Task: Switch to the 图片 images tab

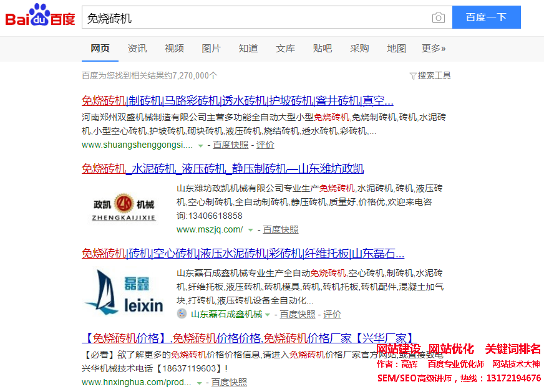Action: (x=211, y=49)
